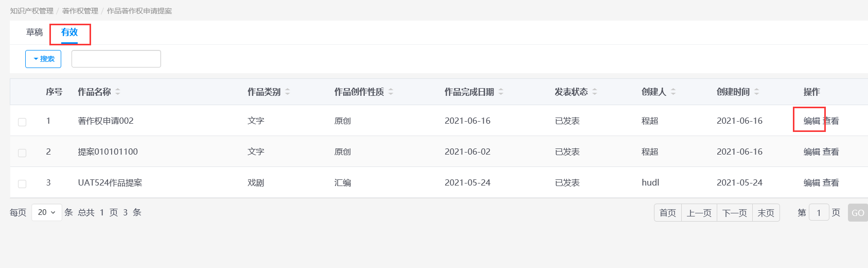Tick the UAT524作品提案 row checkbox
Viewport: 868px width, 268px height.
point(22,184)
